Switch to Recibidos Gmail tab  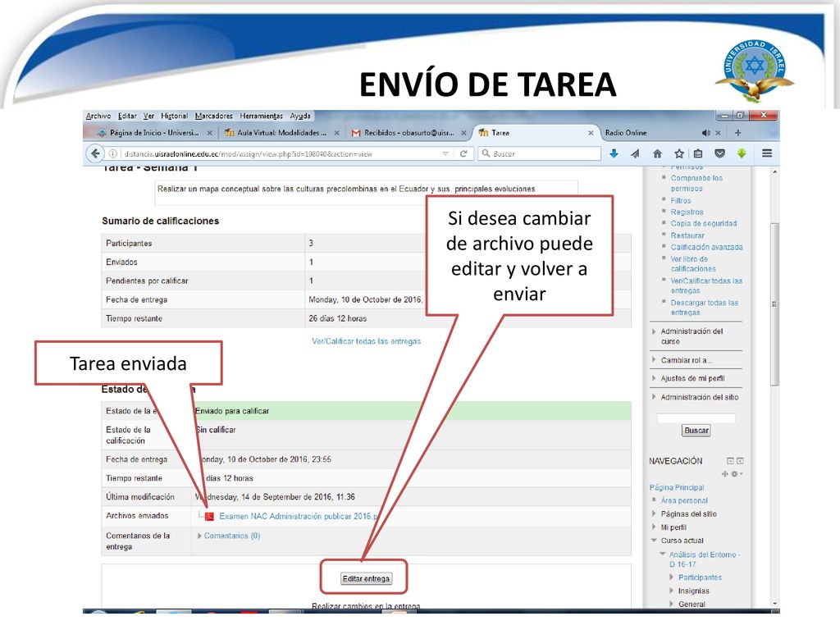(409, 133)
